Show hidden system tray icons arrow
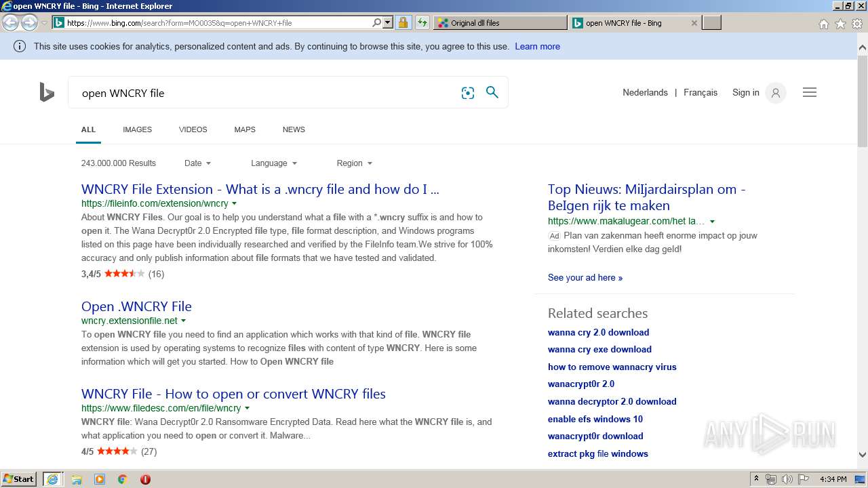The image size is (868, 488). pyautogui.click(x=757, y=479)
